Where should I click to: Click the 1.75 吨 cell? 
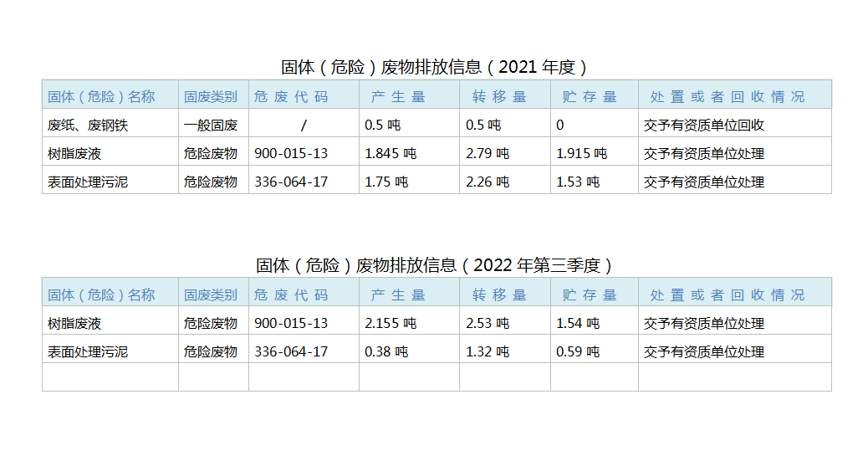click(x=386, y=182)
